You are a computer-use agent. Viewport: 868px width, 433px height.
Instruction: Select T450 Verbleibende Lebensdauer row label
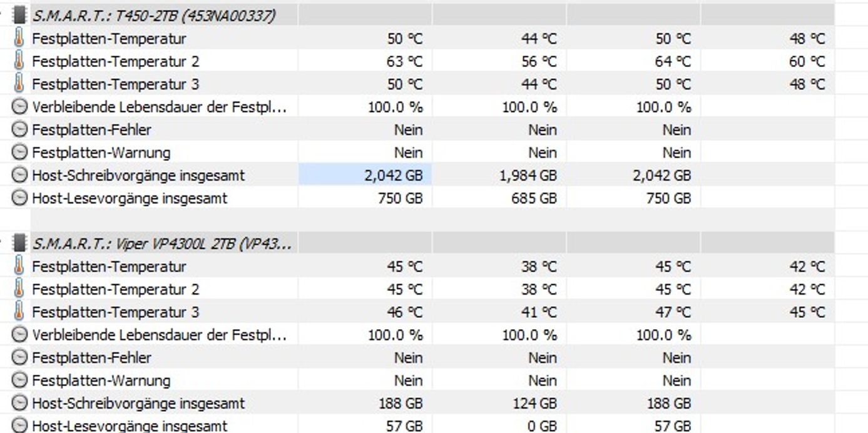[159, 107]
